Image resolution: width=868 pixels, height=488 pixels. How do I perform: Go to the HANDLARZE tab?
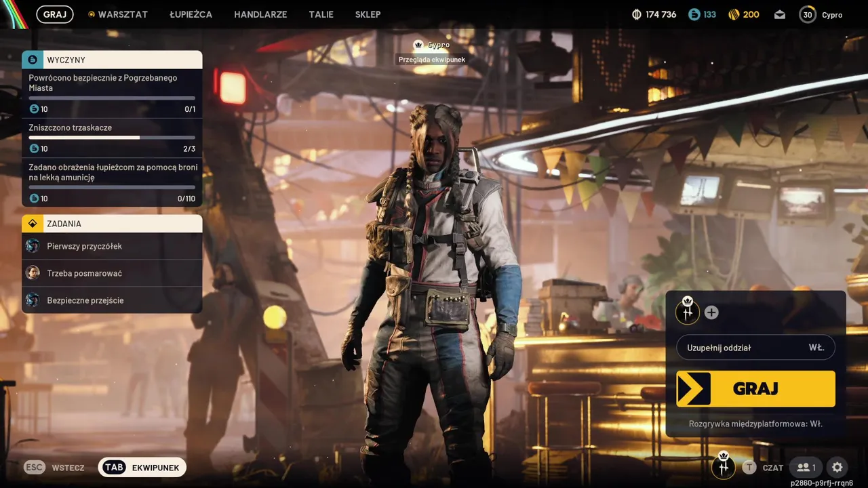[260, 14]
